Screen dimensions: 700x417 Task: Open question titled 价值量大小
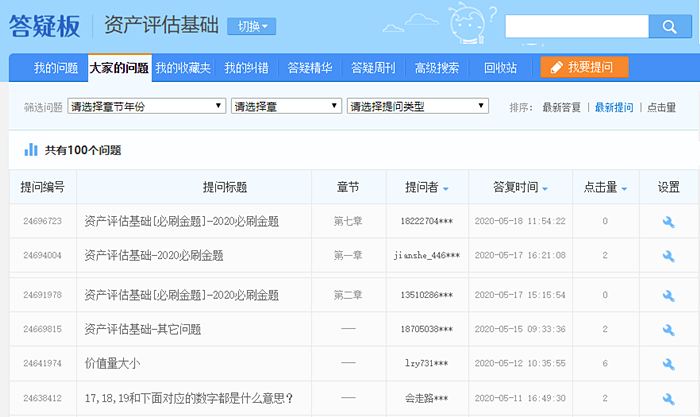(x=115, y=364)
